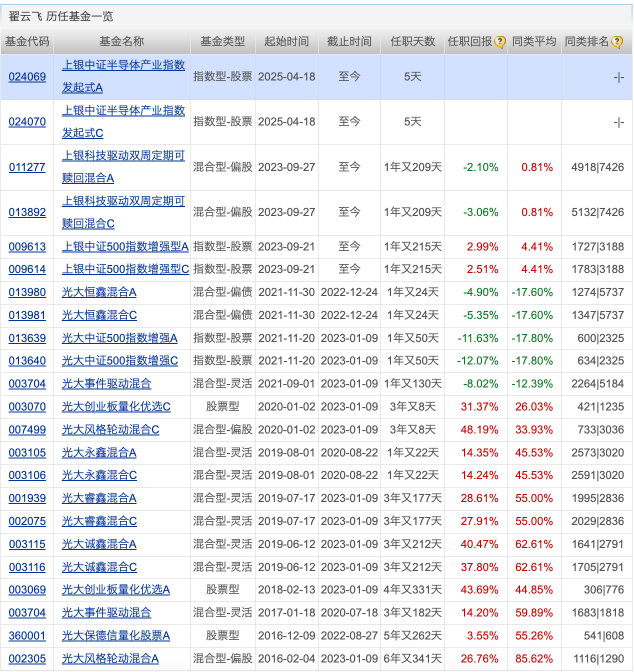This screenshot has height=672, width=634.
Task: Open 光大创业板量化优选C fund link
Action: click(116, 406)
